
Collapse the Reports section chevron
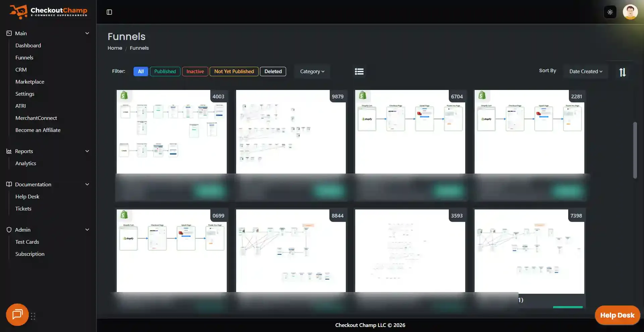[x=87, y=151]
